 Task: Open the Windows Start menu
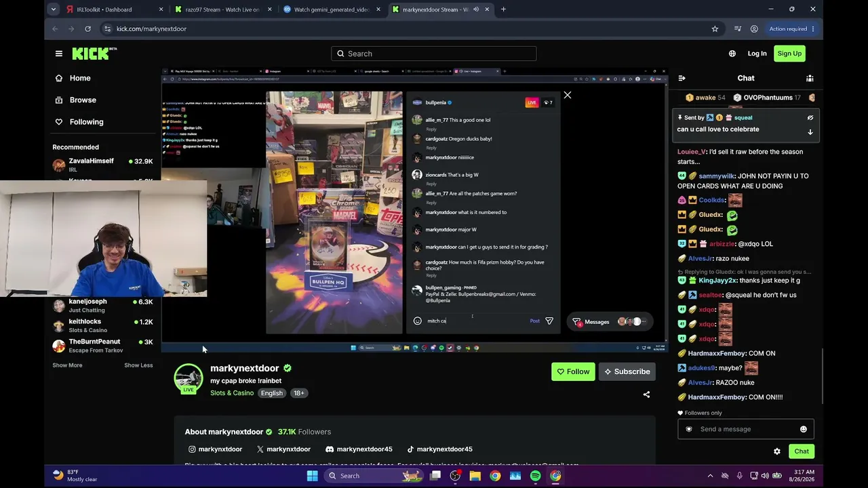[313, 476]
